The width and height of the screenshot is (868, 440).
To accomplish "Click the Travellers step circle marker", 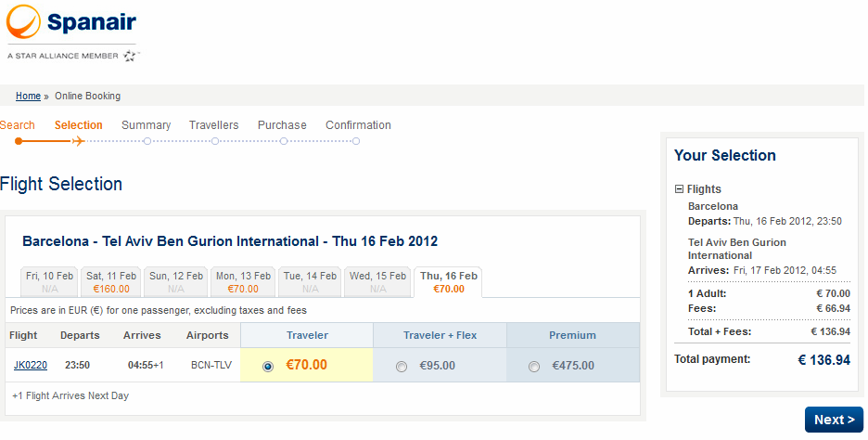I will click(x=215, y=141).
